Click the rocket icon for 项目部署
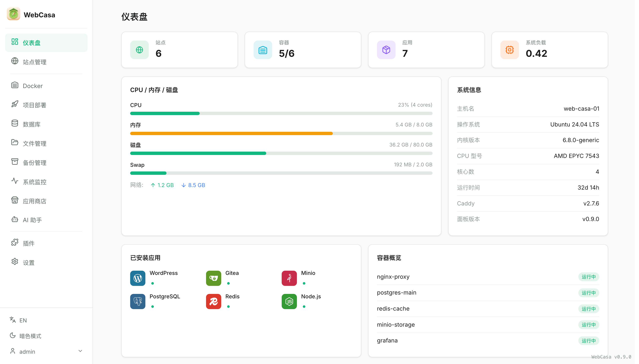Screen dimensions: 639x364 tap(15, 104)
